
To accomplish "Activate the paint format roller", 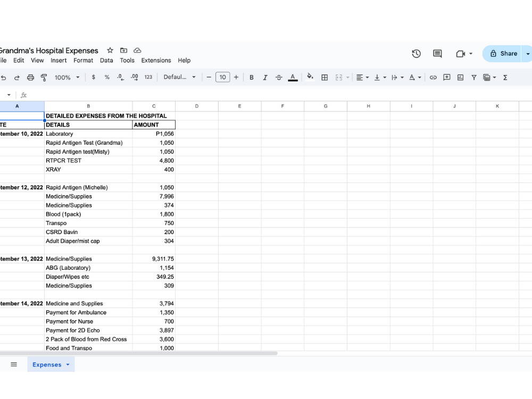I will 44,77.
